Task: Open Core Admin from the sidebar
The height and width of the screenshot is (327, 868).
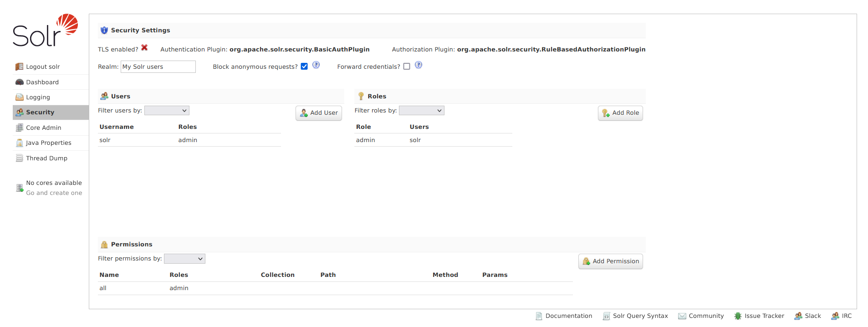Action: [x=51, y=128]
